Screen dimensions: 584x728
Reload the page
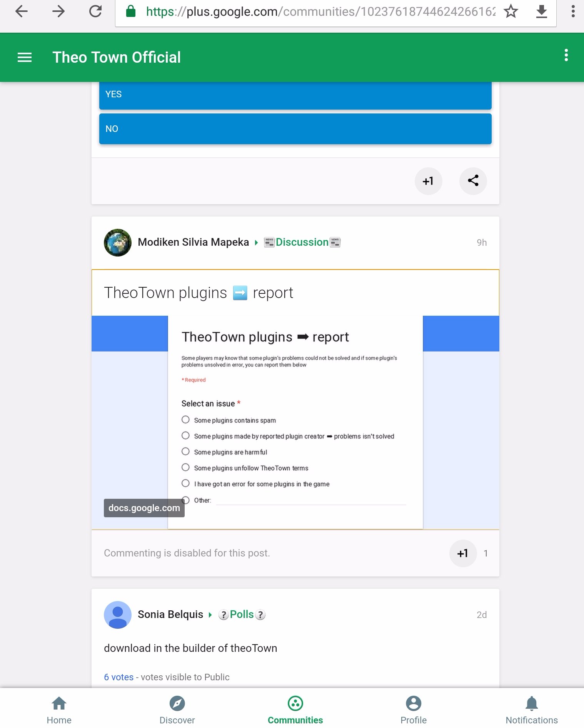coord(95,11)
